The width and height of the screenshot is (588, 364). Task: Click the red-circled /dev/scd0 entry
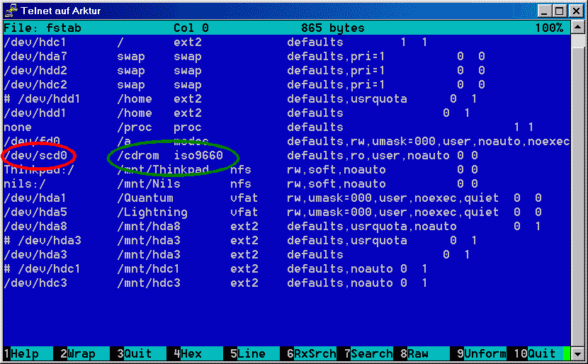(x=40, y=155)
